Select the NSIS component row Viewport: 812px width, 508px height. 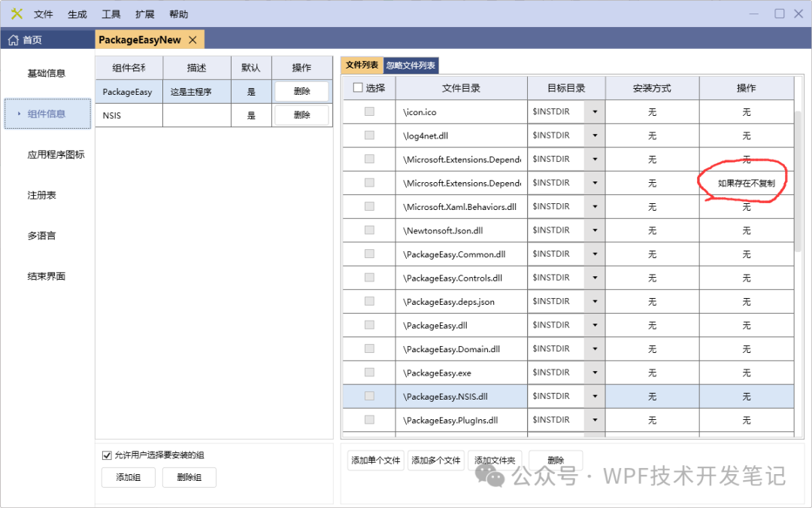214,115
